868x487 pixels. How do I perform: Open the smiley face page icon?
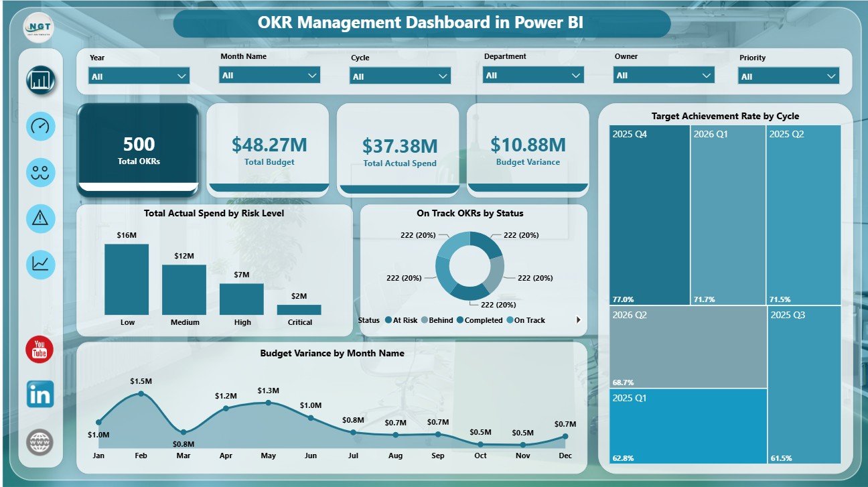pyautogui.click(x=41, y=171)
